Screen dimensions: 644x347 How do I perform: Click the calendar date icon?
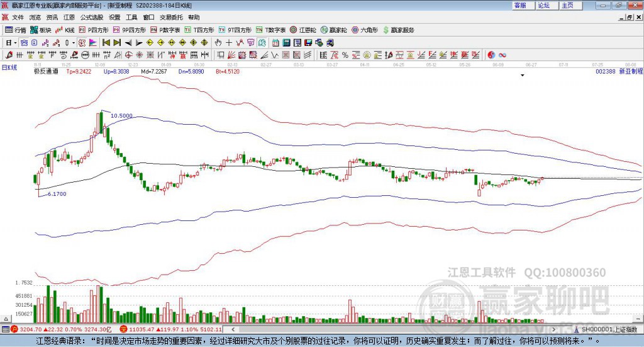tap(275, 43)
